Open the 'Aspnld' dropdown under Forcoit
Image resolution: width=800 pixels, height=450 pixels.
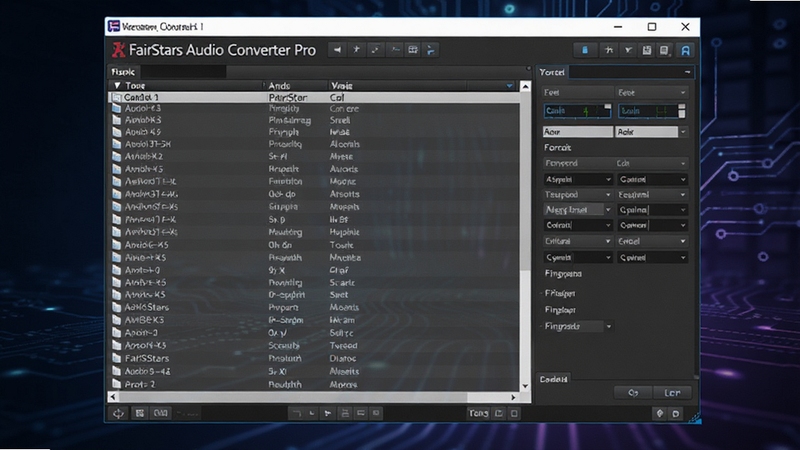[578, 179]
